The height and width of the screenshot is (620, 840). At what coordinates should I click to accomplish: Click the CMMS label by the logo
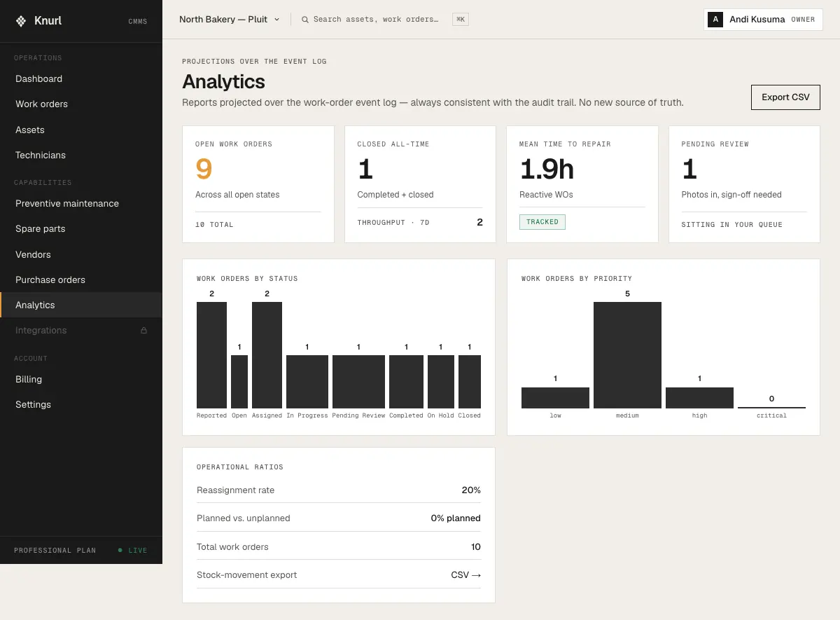click(138, 22)
